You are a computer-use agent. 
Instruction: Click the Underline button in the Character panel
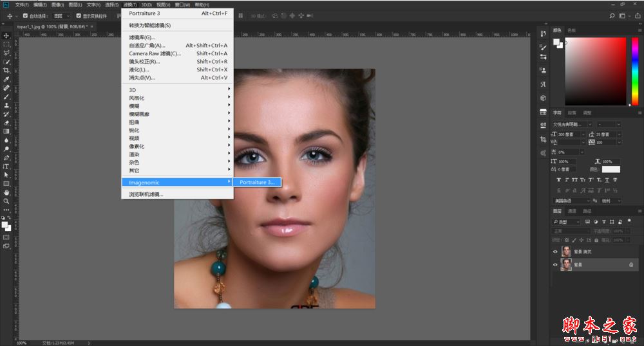(607, 179)
